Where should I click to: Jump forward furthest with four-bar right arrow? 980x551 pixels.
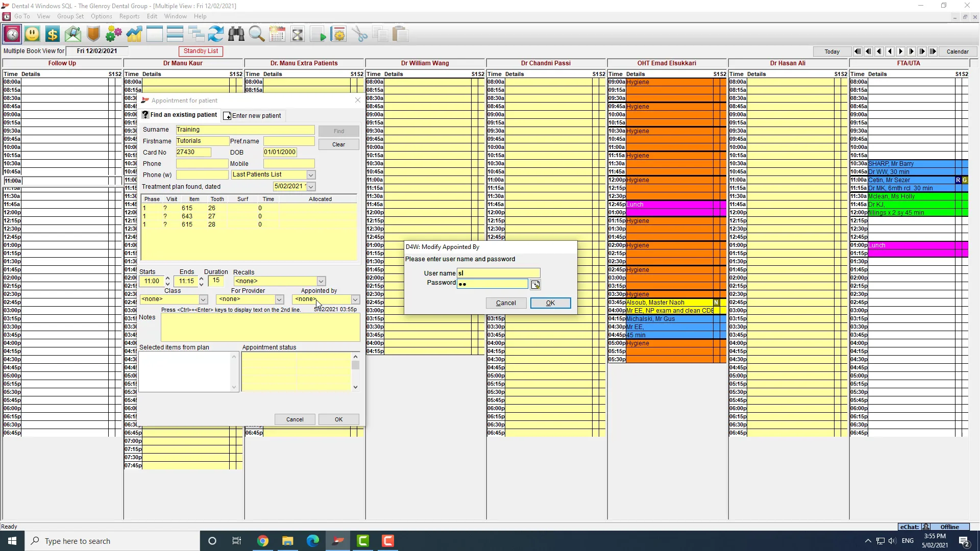(933, 52)
